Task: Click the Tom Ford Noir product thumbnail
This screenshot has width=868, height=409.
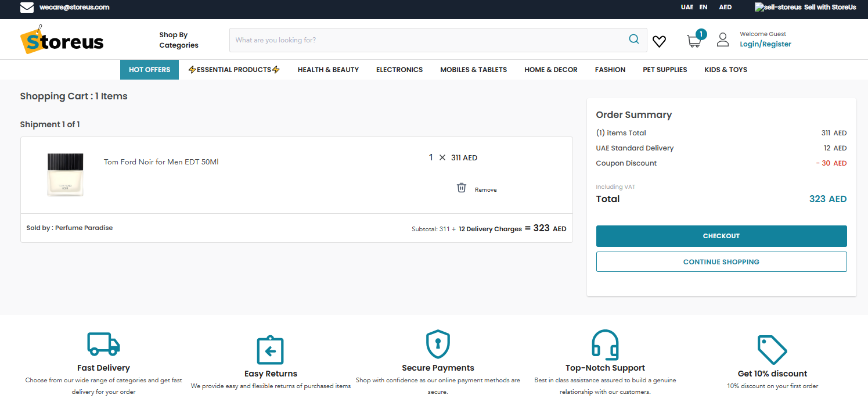Action: 65,174
